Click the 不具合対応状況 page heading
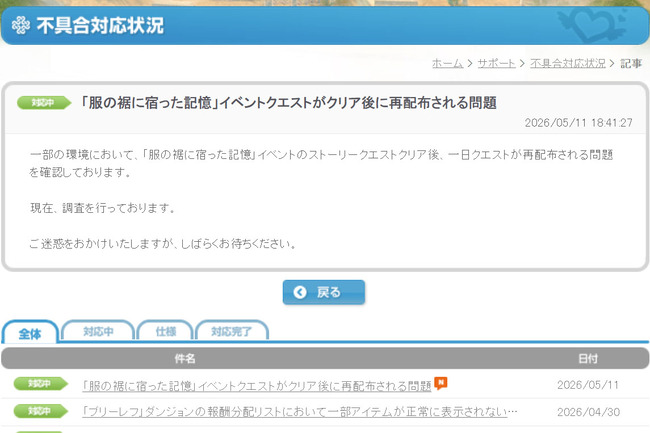 click(100, 25)
